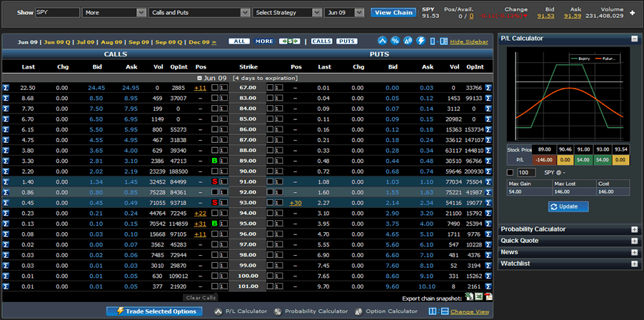Export chain snapshot as CSV file icon
Image resolution: width=644 pixels, height=320 pixels.
pyautogui.click(x=468, y=296)
